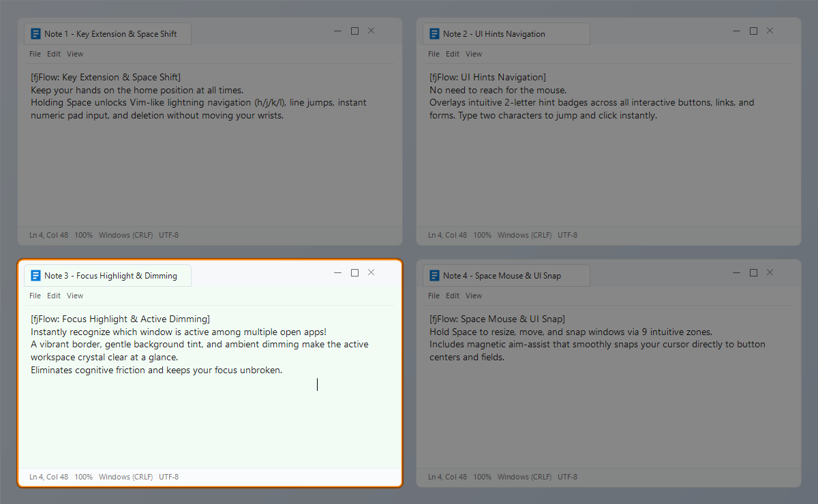Click Ln 4, Col 48 in Note 4 status bar
Image resolution: width=818 pixels, height=504 pixels.
(447, 477)
